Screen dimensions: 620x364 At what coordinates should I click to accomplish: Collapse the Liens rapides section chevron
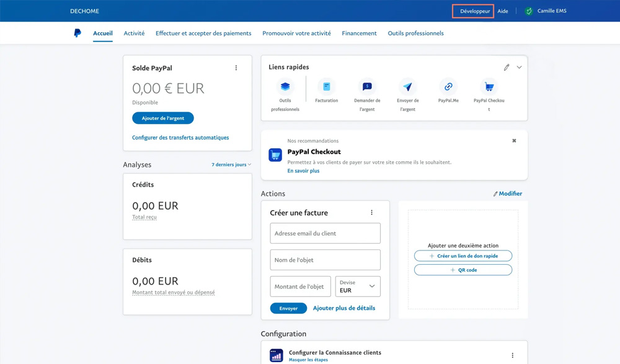[x=520, y=67]
